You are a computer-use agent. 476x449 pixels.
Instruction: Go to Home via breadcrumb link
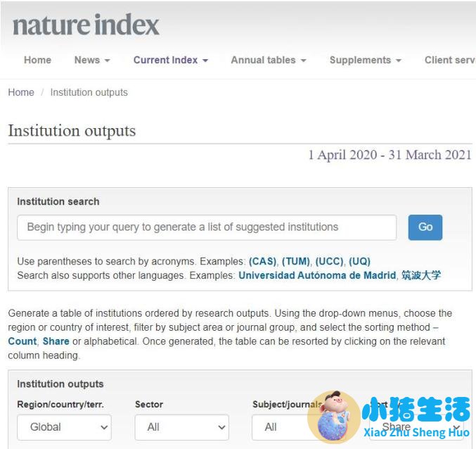pyautogui.click(x=21, y=92)
